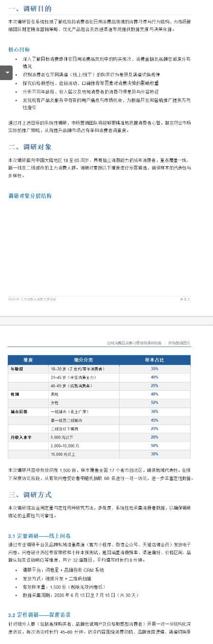Select the heading '一、调研目的'
This screenshot has width=213, height=644.
[30, 9]
